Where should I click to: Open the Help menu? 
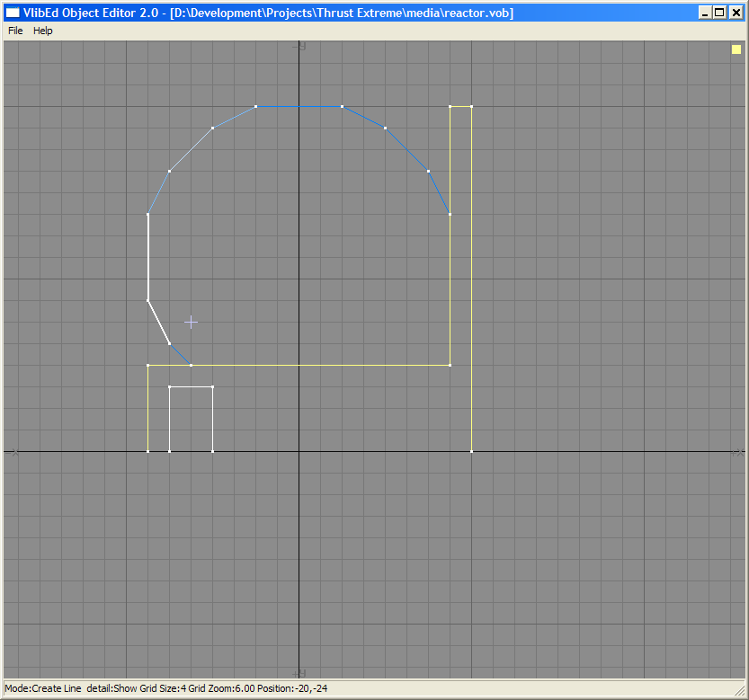[x=43, y=31]
